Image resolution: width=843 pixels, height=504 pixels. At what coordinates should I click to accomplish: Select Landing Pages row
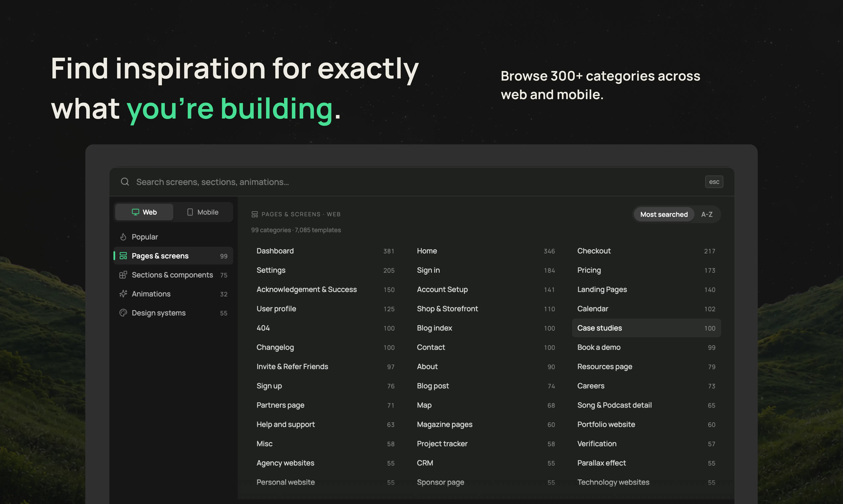(x=646, y=289)
